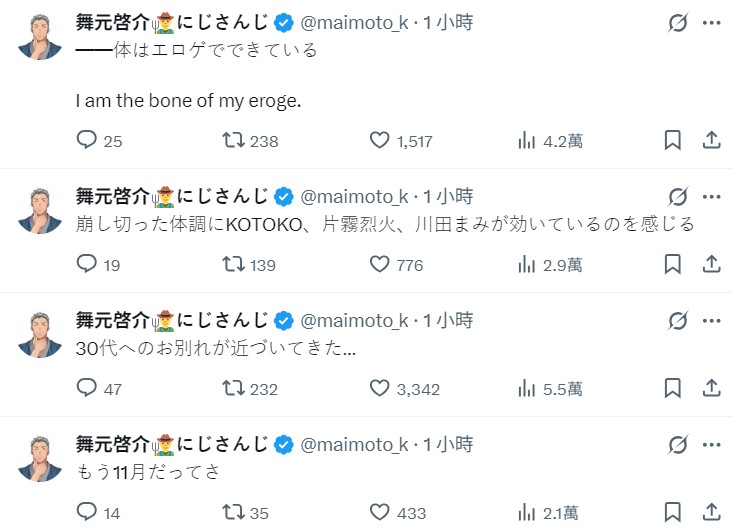
Task: Click the 30代へのお別れ tweet text
Action: point(216,349)
